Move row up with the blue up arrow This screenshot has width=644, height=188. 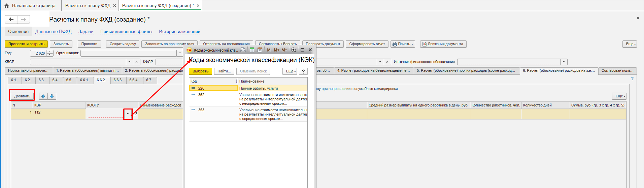[43, 96]
